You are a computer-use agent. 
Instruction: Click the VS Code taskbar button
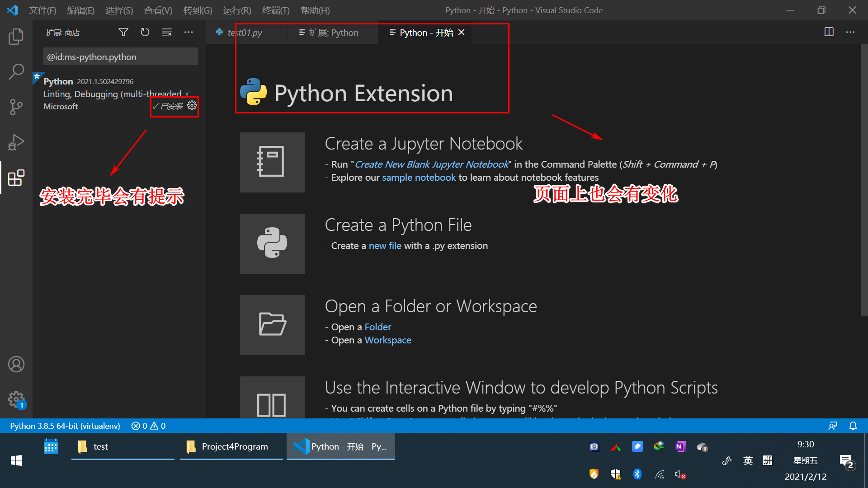tap(341, 446)
